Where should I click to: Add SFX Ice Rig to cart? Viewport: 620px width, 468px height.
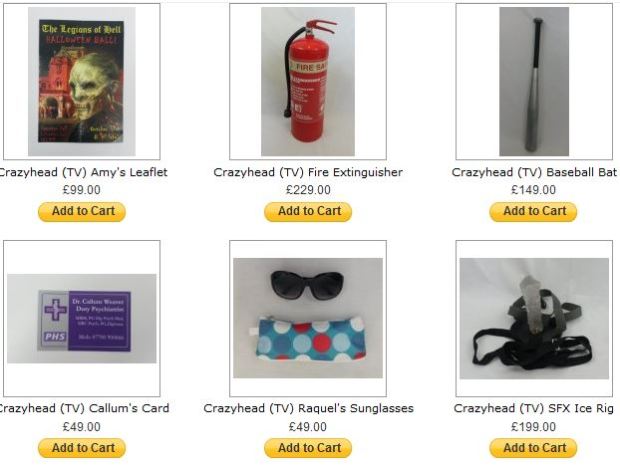coord(533,448)
